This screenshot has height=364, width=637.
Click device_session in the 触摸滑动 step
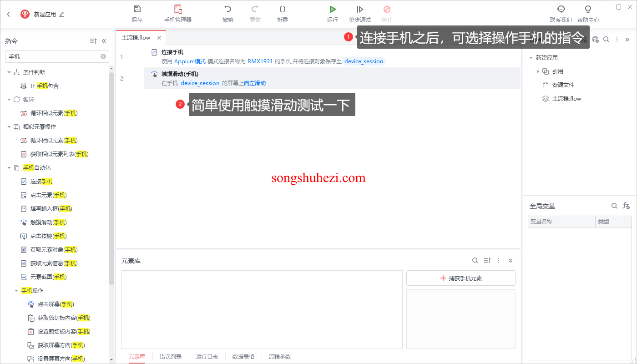pos(200,83)
